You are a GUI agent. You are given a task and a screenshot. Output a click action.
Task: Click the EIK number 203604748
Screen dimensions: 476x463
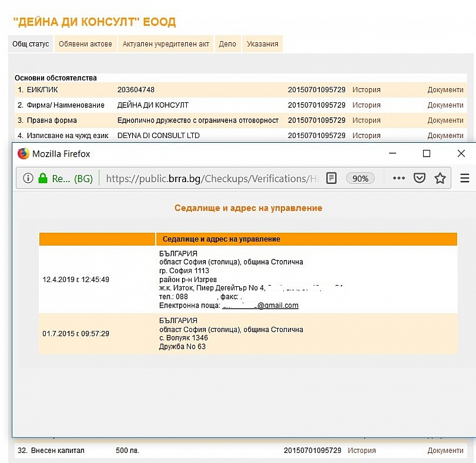coord(136,90)
